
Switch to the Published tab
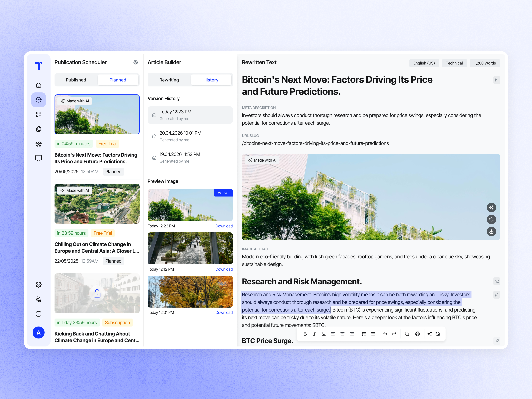pos(76,80)
